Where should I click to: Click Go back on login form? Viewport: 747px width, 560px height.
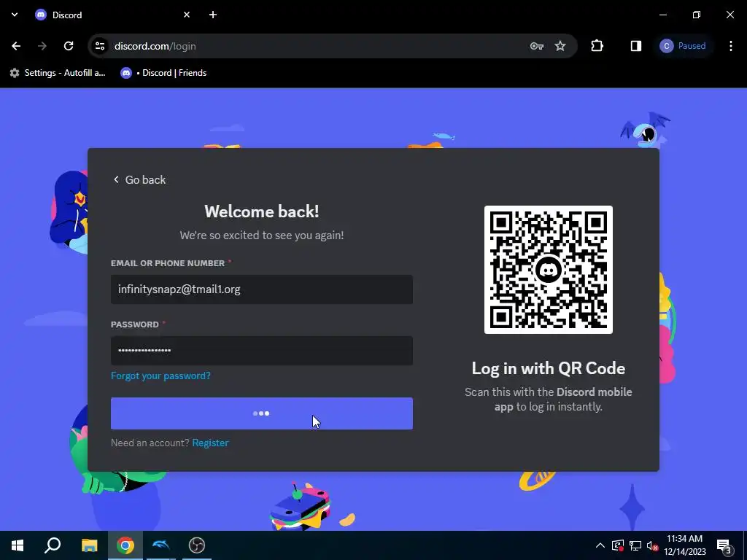(139, 179)
